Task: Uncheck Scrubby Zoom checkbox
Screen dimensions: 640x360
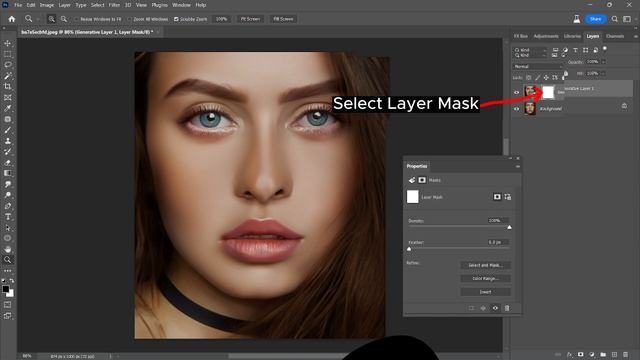Action: [x=176, y=19]
